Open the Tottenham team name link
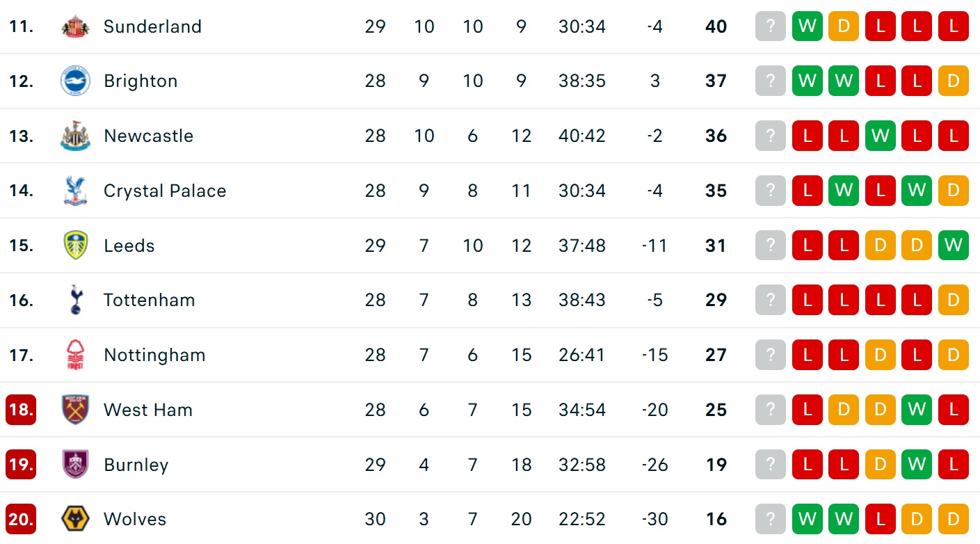Screen dimensions: 980x544 point(149,301)
